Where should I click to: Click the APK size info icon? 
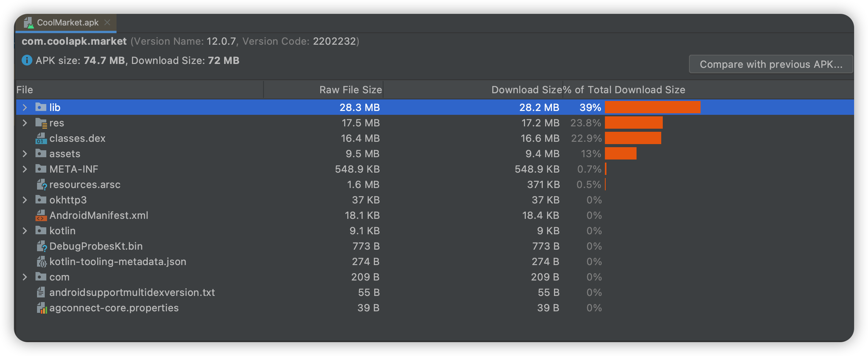27,60
